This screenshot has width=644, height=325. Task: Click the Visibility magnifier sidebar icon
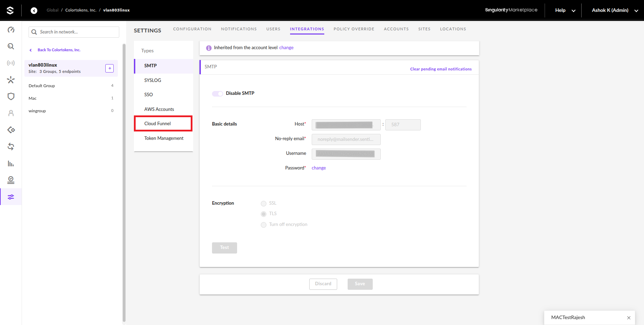click(11, 46)
